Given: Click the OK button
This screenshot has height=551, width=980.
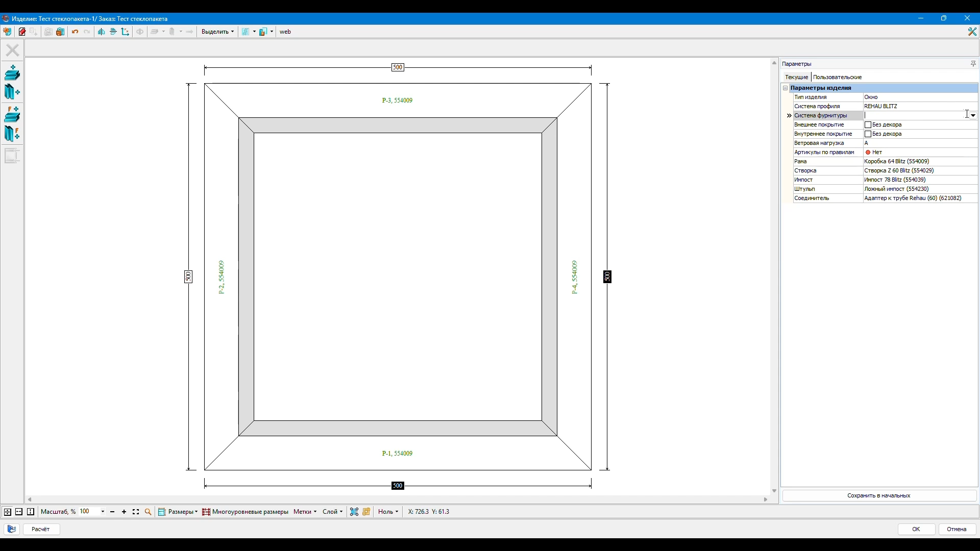Looking at the screenshot, I should pos(917,530).
